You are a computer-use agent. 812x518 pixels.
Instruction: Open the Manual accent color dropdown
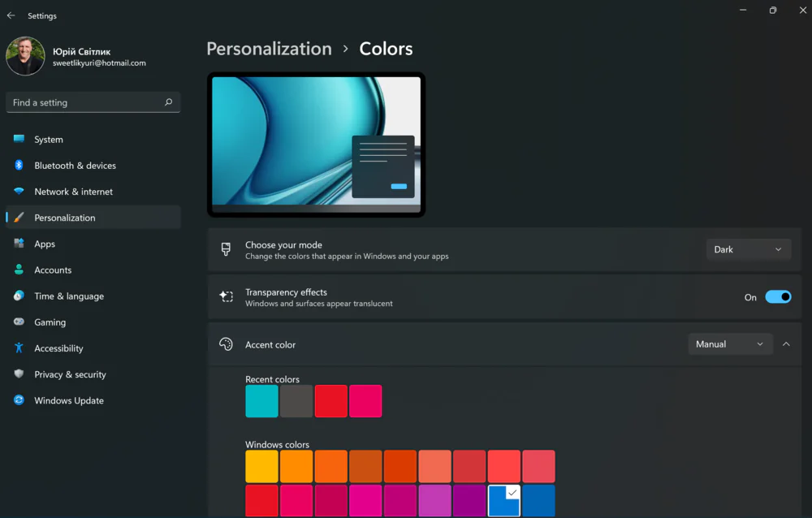coord(730,344)
